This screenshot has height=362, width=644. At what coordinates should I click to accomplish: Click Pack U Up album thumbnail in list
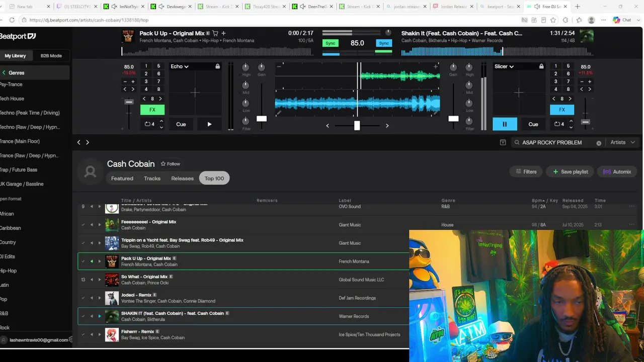[112, 261]
